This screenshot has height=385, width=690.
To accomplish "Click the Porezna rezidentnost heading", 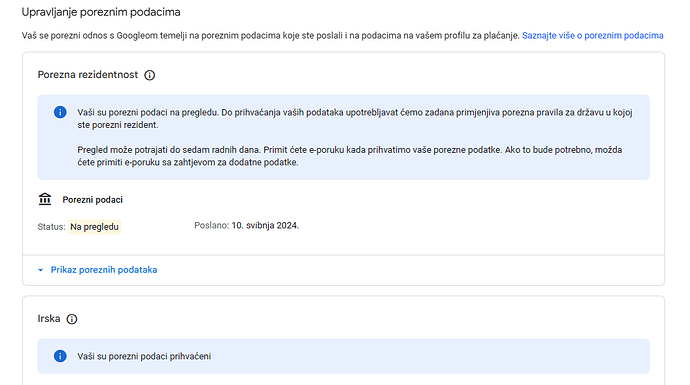I will pyautogui.click(x=88, y=75).
